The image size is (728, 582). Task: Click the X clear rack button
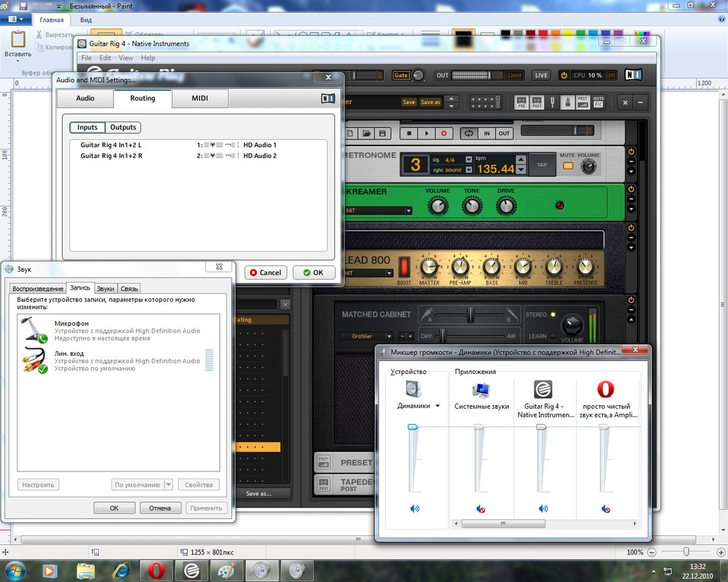625,103
